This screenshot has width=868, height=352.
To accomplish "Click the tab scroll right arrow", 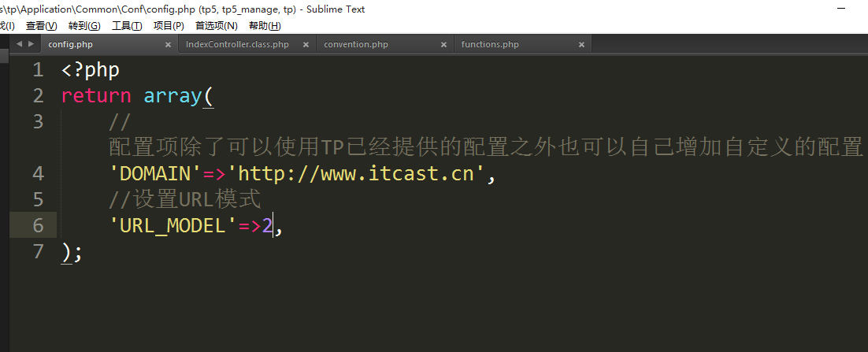I will pos(31,44).
